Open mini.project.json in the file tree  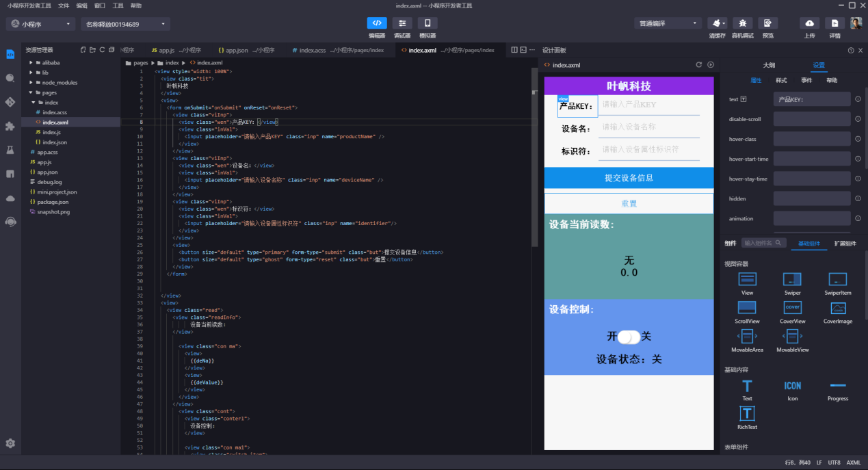57,192
